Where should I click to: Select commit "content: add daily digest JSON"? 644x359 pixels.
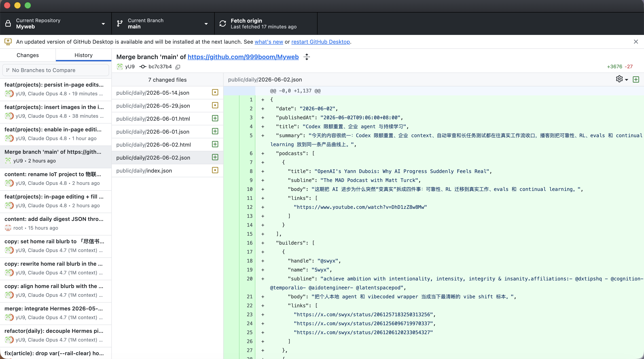[x=55, y=224]
